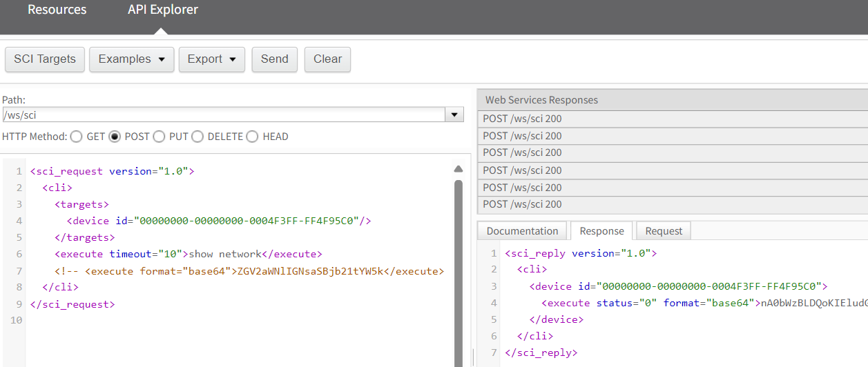The image size is (868, 367).
Task: Select the last POST /ws/sci 200 response
Action: tap(673, 204)
